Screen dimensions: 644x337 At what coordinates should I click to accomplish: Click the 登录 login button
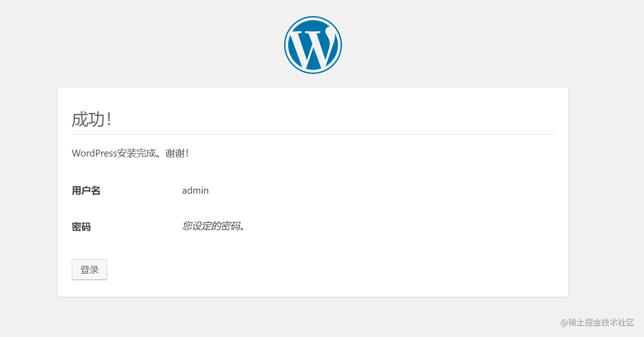(x=89, y=270)
